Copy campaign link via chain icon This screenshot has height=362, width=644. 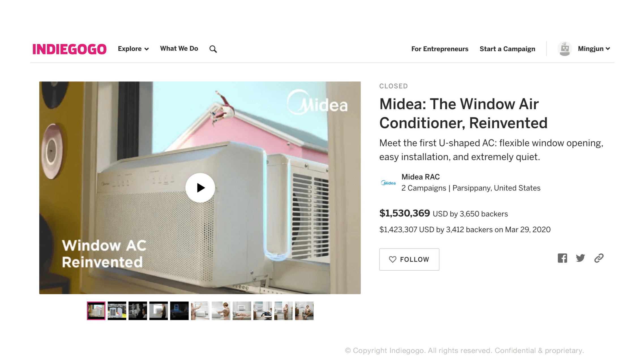599,258
